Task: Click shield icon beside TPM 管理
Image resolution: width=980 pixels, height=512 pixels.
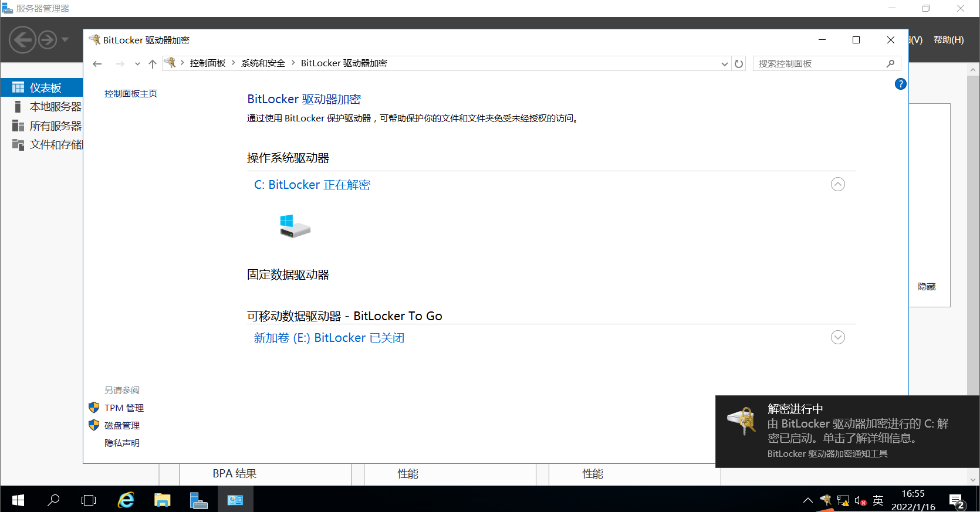Action: pyautogui.click(x=94, y=407)
